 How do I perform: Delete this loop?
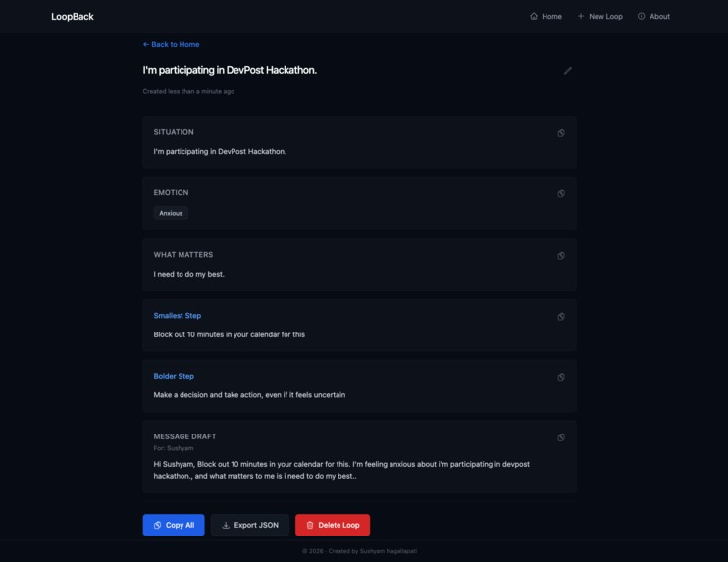pos(333,525)
